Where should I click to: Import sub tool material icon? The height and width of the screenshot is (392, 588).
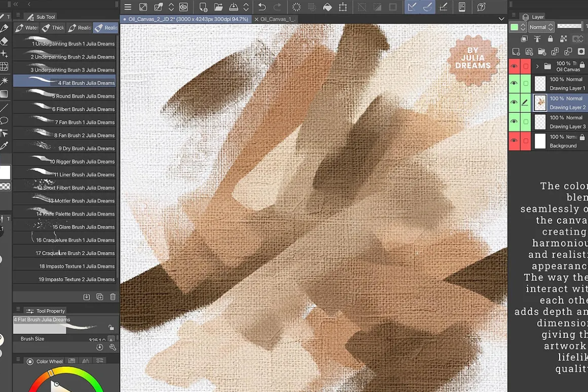pyautogui.click(x=87, y=297)
